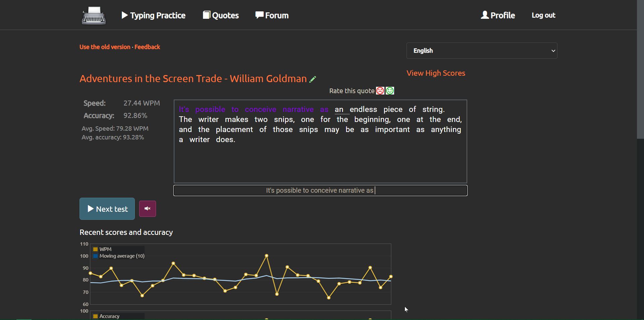The image size is (644, 320).
Task: Rate quote with green happy face
Action: tap(390, 91)
